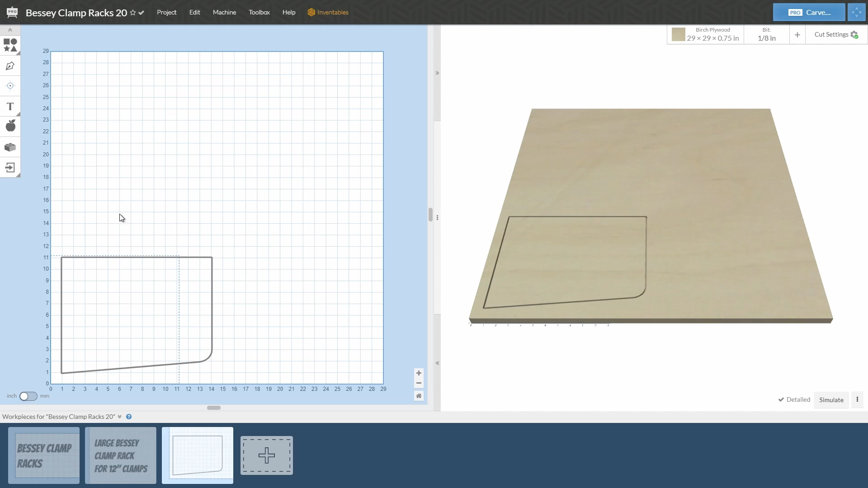The image size is (868, 488).
Task: Toggle the inch/mm unit switch
Action: pyautogui.click(x=28, y=396)
